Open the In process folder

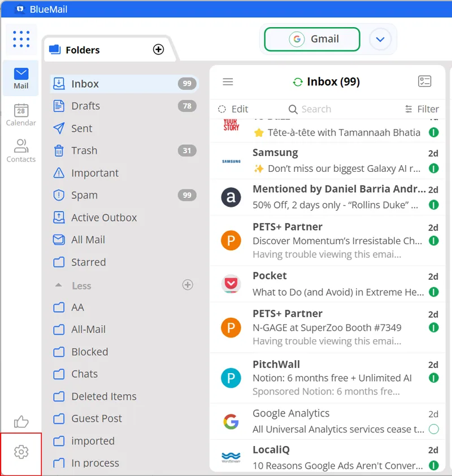[124, 463]
